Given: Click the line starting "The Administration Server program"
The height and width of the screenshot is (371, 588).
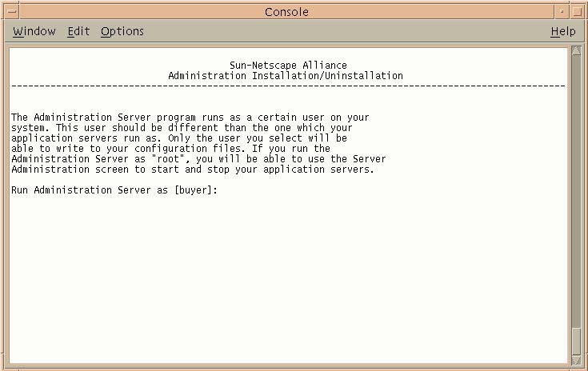Looking at the screenshot, I should 190,118.
